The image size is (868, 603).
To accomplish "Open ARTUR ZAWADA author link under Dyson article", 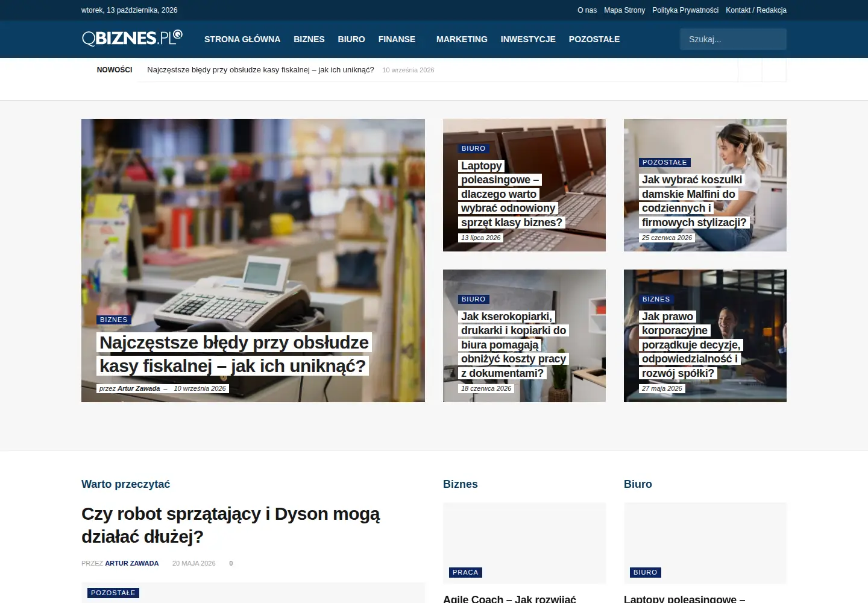I will (131, 563).
